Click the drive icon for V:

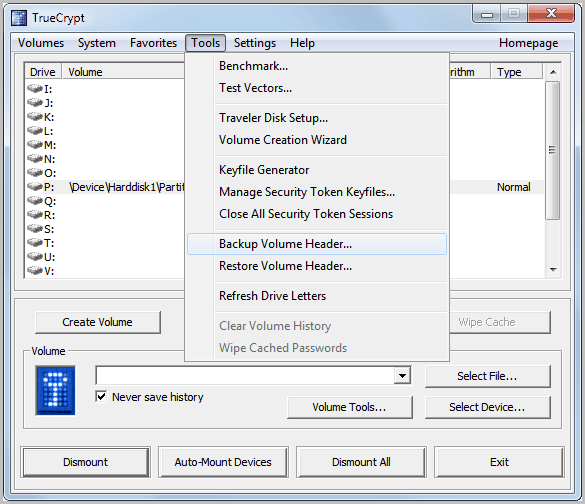(x=35, y=271)
